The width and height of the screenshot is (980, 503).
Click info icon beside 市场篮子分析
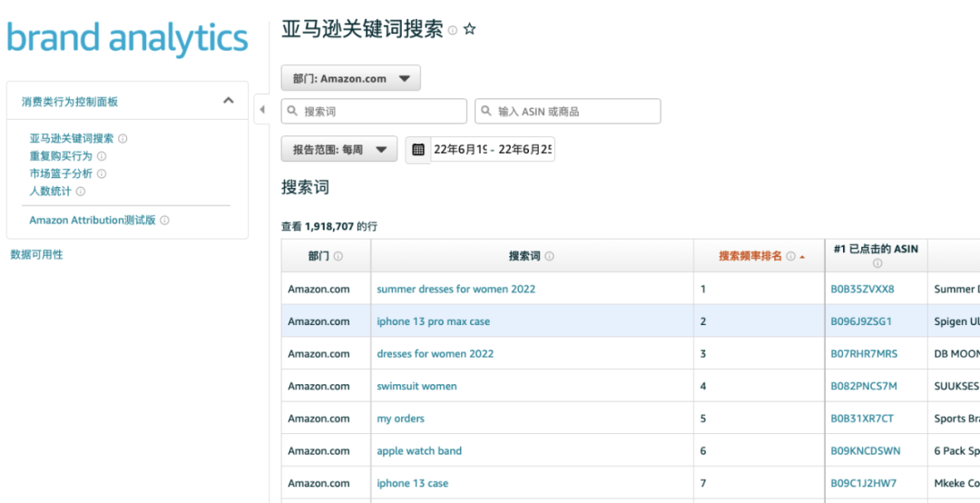pos(102,173)
